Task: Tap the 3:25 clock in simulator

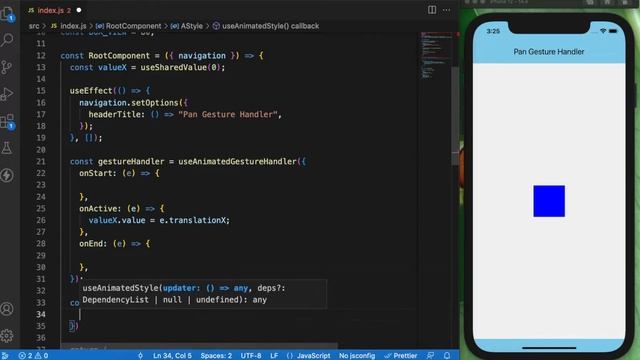Action: click(493, 31)
